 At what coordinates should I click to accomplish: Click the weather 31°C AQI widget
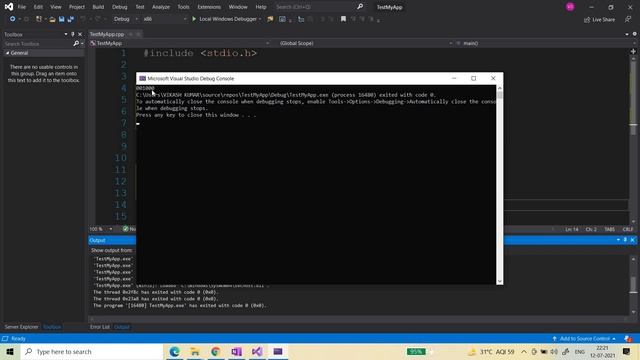[x=491, y=351]
